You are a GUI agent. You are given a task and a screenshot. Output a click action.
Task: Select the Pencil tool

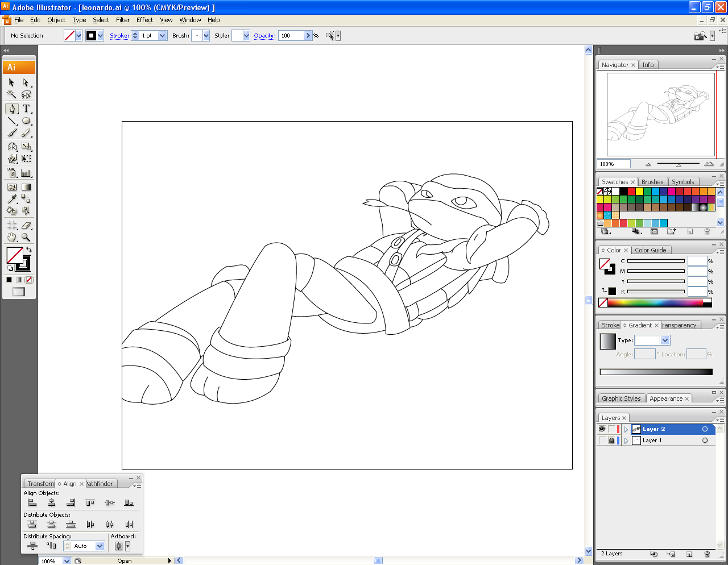click(26, 132)
